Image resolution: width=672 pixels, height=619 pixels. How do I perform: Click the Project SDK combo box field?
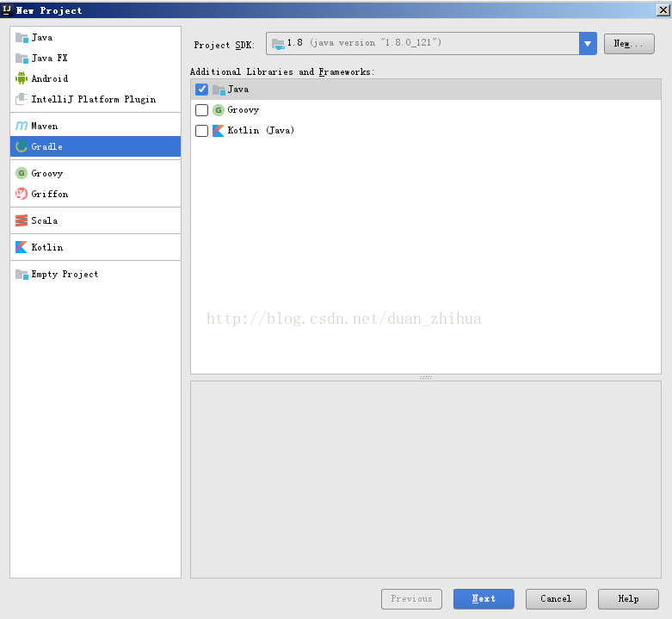click(x=431, y=44)
